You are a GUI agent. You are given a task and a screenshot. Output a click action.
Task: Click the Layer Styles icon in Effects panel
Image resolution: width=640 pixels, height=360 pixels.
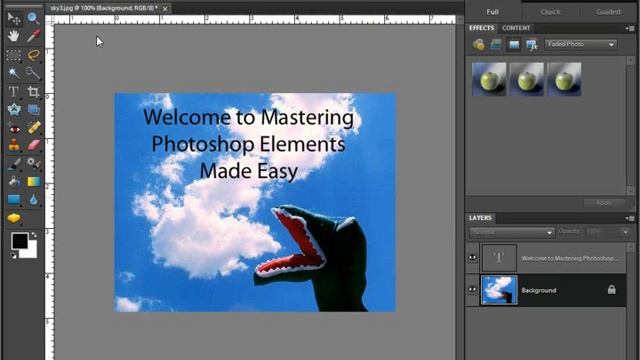coord(496,44)
